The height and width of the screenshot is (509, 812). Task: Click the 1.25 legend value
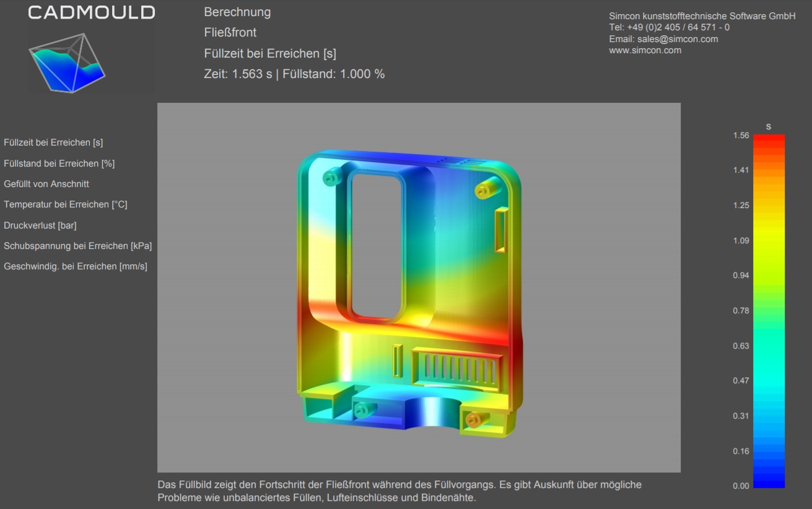pyautogui.click(x=741, y=205)
